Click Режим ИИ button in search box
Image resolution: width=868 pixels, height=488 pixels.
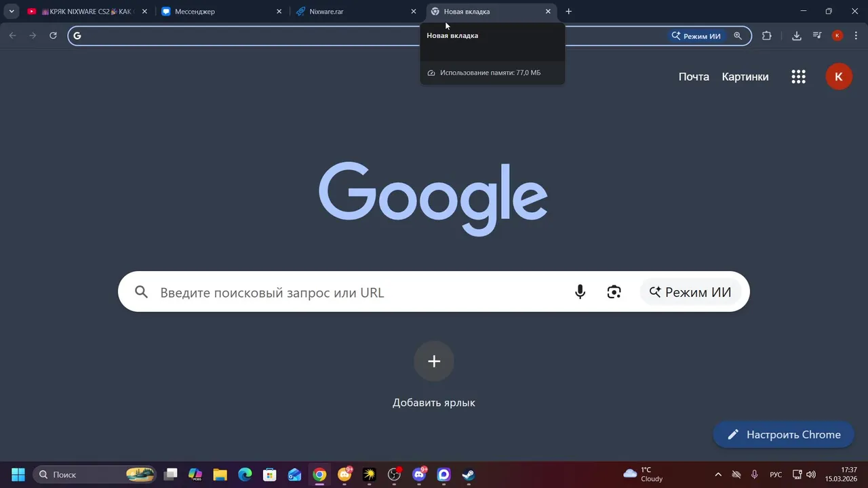690,292
